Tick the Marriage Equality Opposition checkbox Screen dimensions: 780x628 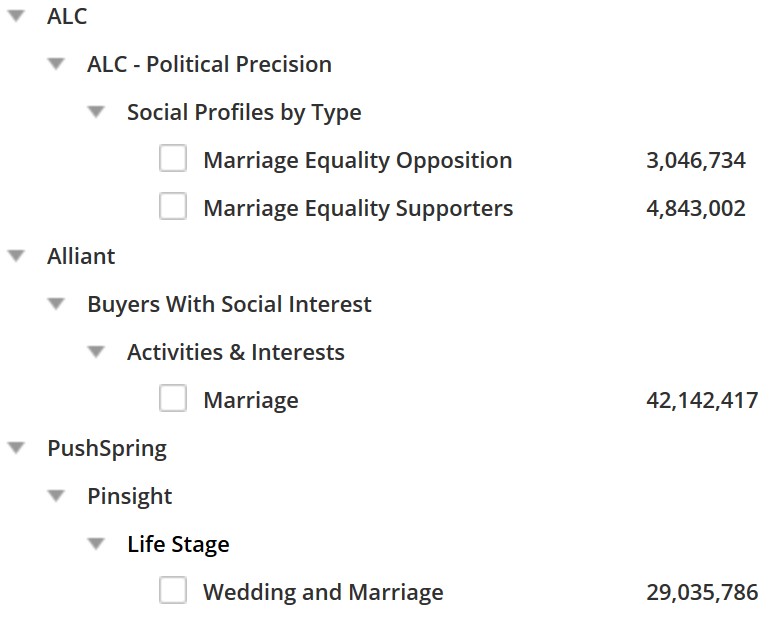coord(173,159)
